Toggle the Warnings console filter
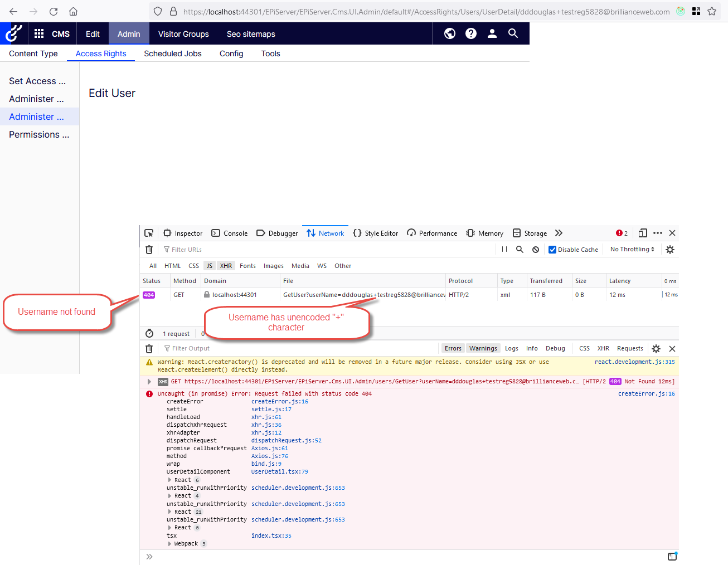728x565 pixels. [x=483, y=348]
